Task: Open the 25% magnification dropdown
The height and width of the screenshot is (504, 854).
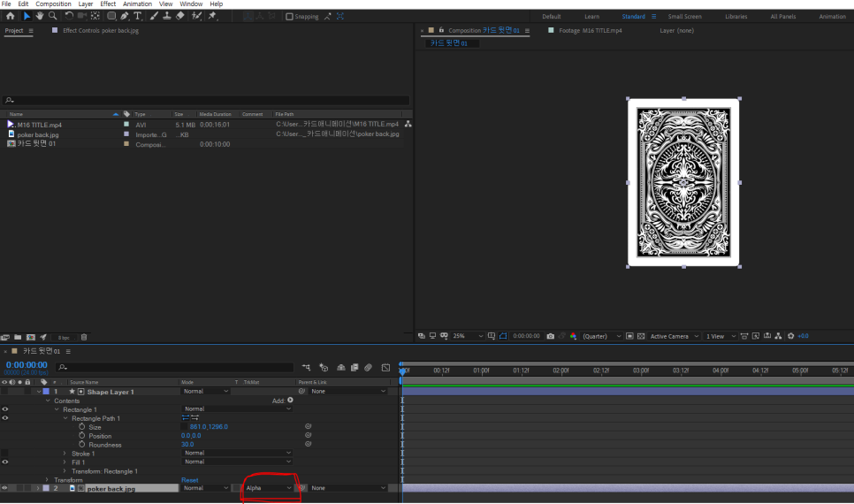Action: pos(468,336)
